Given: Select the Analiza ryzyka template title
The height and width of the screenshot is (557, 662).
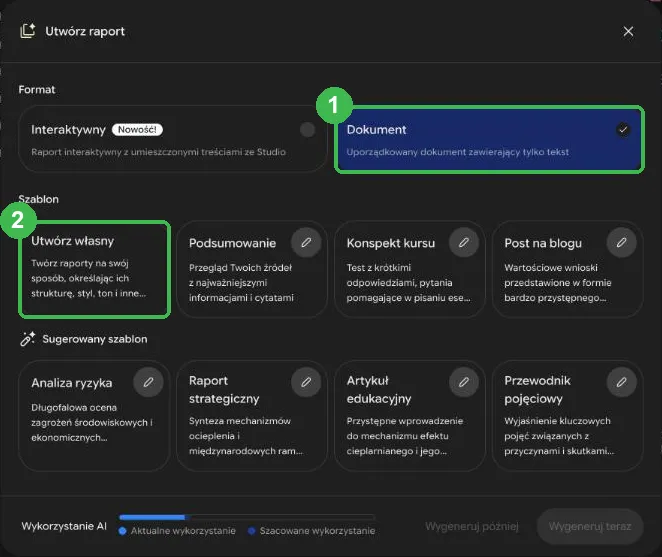Looking at the screenshot, I should point(72,383).
